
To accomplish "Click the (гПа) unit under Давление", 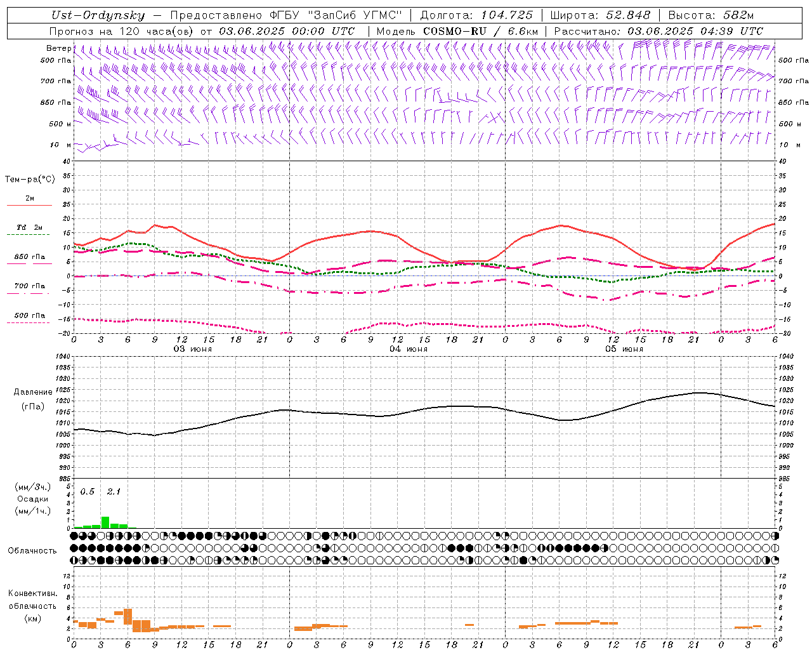I will (32, 406).
